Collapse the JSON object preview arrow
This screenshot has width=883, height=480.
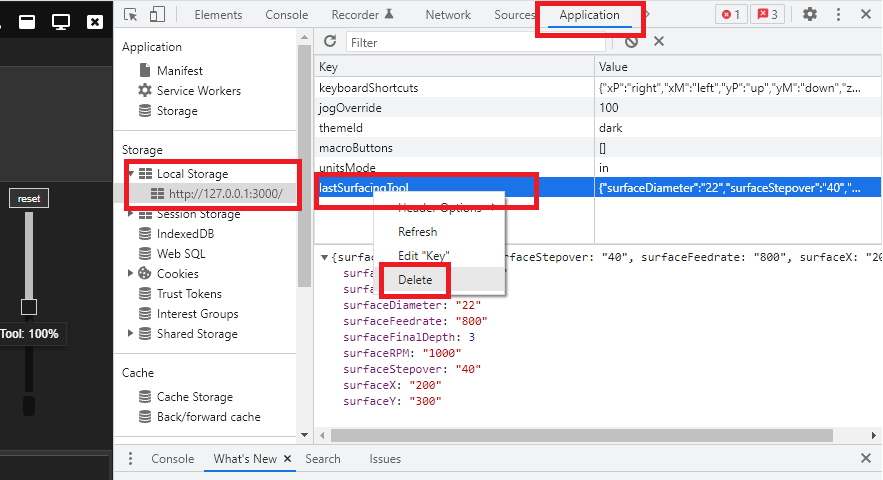pyautogui.click(x=324, y=258)
